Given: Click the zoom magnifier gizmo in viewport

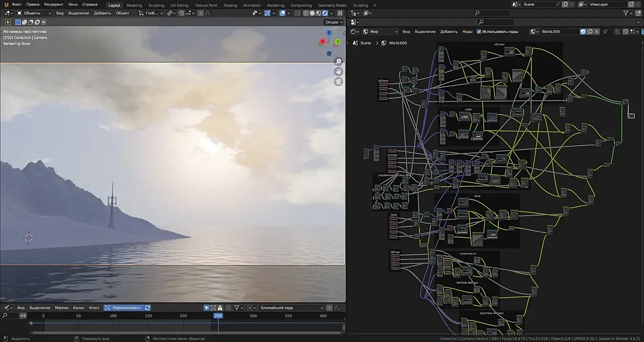Looking at the screenshot, I should [338, 61].
